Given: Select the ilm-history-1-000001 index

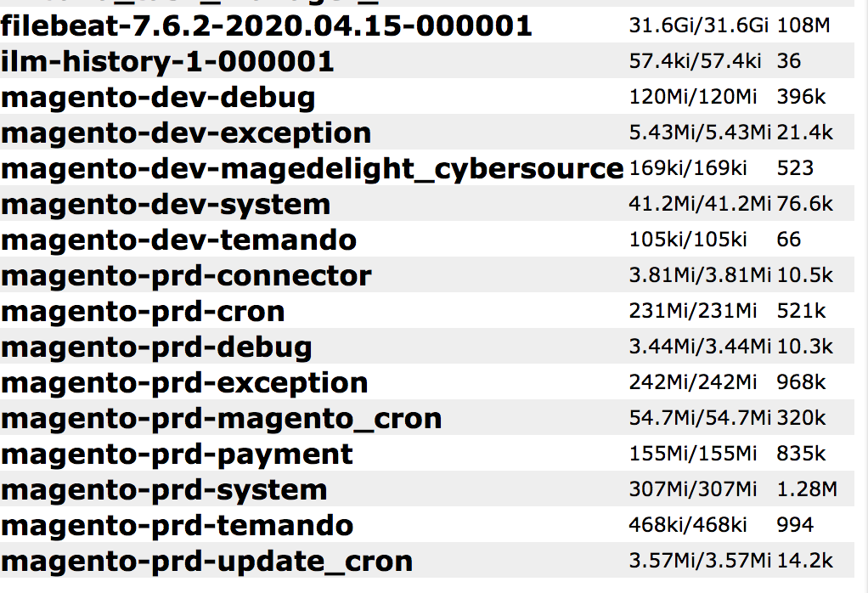Looking at the screenshot, I should (167, 62).
